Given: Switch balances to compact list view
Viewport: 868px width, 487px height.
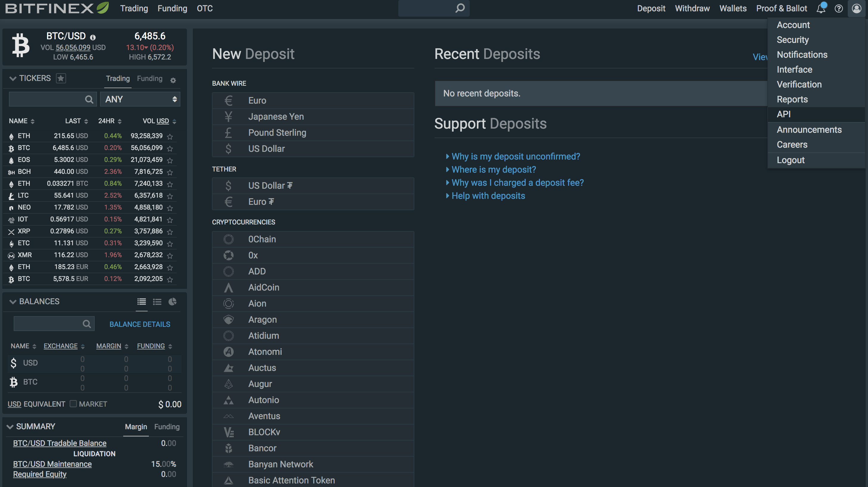Looking at the screenshot, I should click(157, 302).
